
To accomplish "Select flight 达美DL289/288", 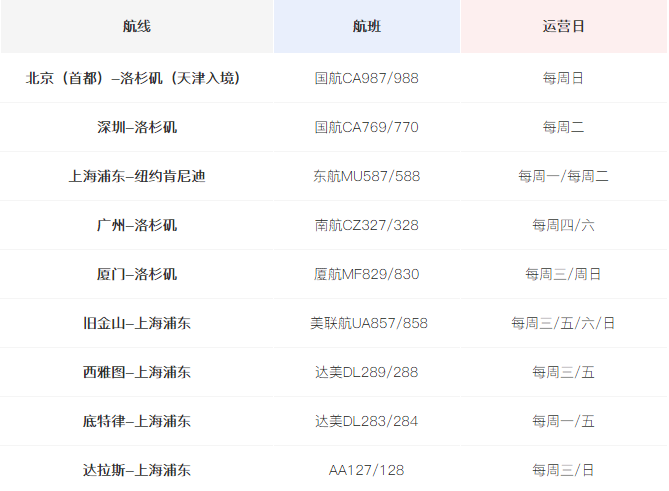I will (366, 372).
